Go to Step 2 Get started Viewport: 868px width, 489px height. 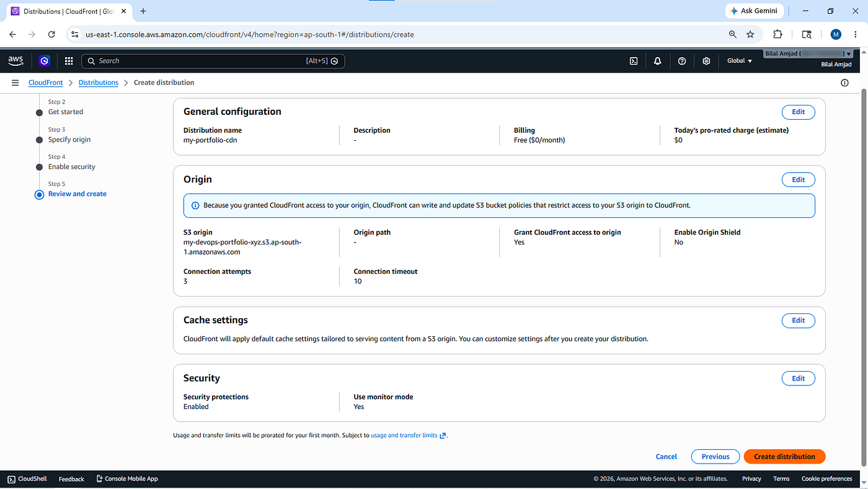[x=66, y=112]
